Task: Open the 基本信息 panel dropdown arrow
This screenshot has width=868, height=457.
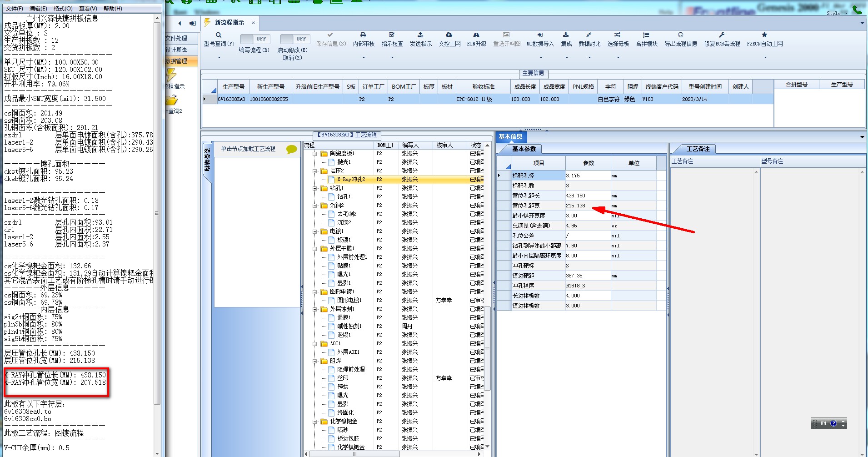Action: pyautogui.click(x=862, y=137)
